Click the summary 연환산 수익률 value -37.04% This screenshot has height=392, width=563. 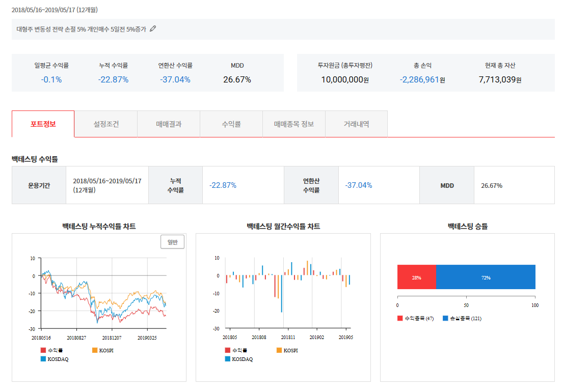175,79
